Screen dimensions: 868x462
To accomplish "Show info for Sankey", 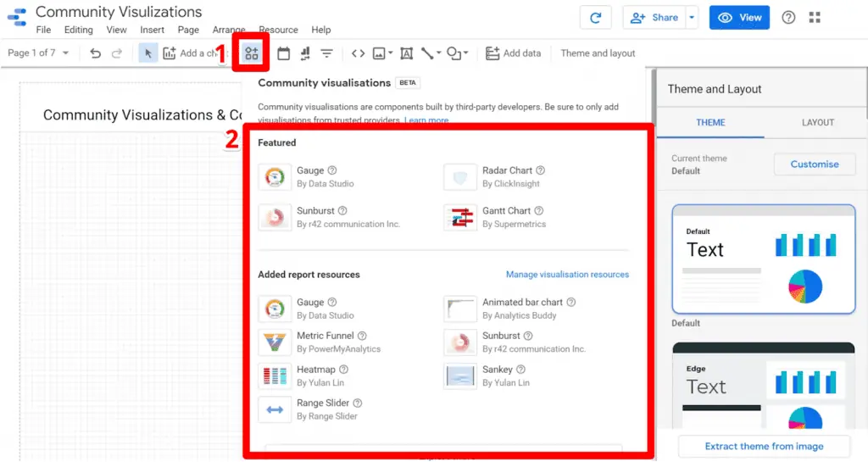I will point(520,370).
